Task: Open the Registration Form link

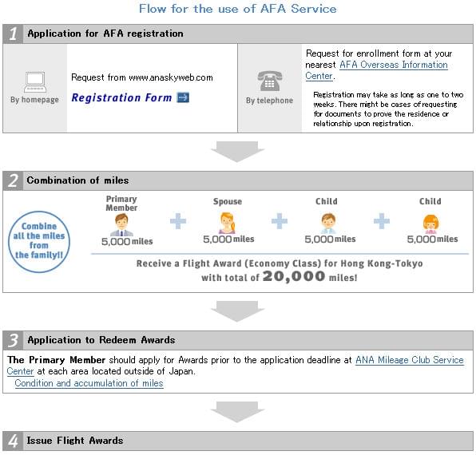Action: pos(121,97)
